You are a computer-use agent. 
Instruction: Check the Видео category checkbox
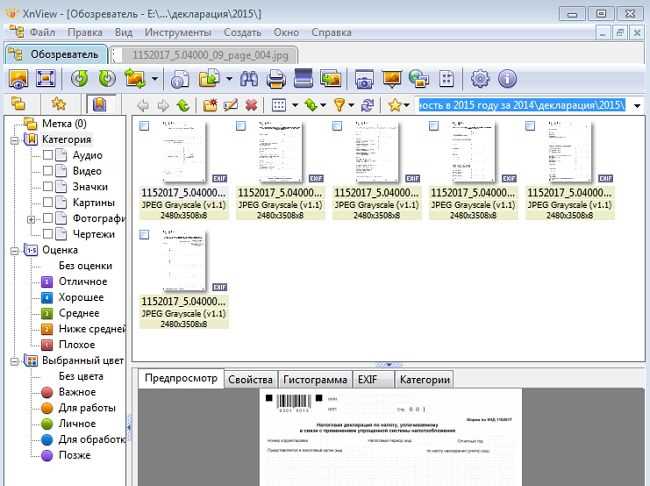[48, 171]
